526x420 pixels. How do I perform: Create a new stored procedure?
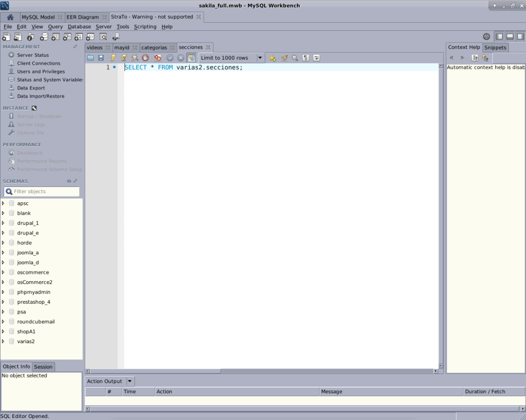pos(78,37)
